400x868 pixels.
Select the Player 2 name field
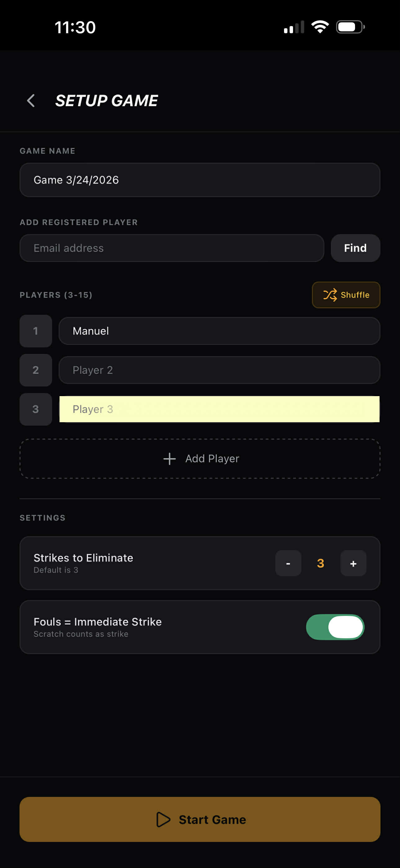219,370
